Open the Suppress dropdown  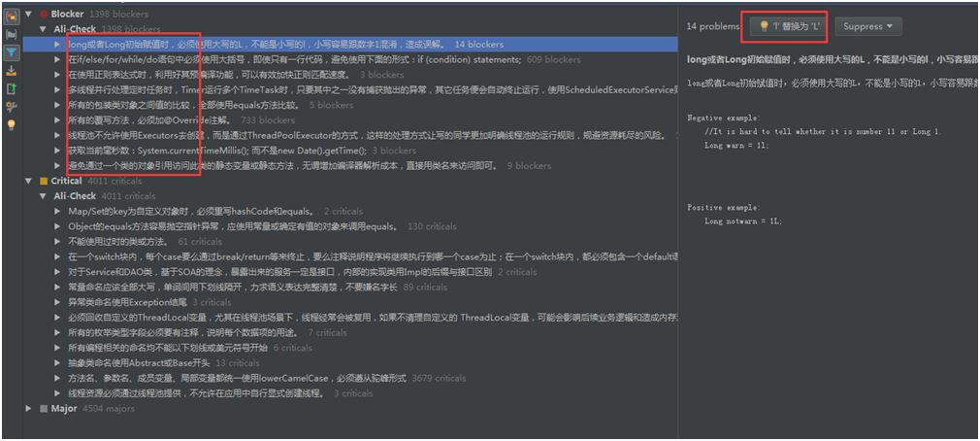point(868,26)
